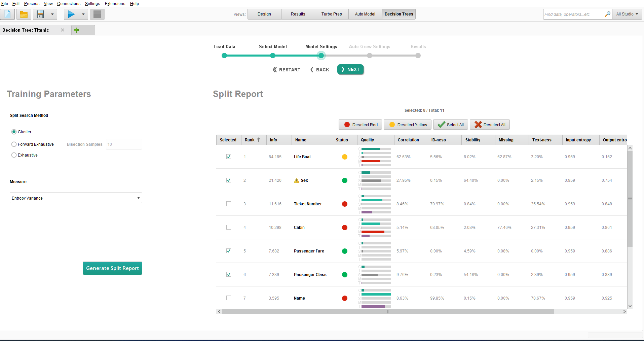Stop execution with the gray square icon
Screen dimensions: 644x341
tap(97, 14)
